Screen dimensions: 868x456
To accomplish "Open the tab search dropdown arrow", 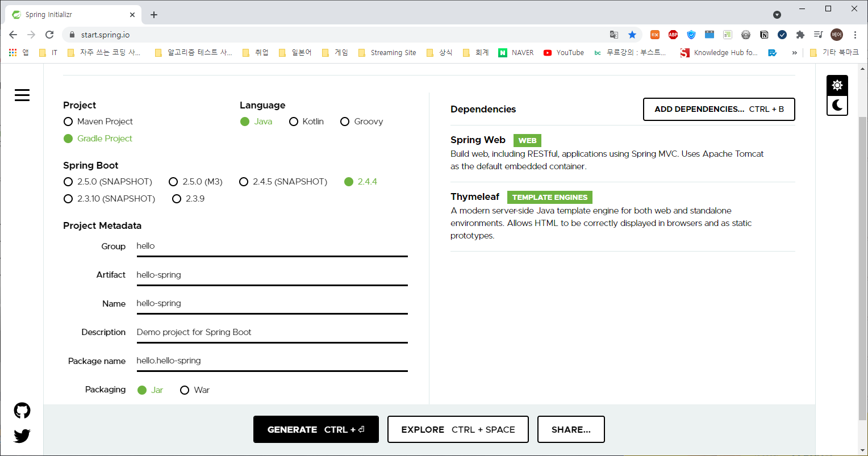I will click(x=777, y=15).
